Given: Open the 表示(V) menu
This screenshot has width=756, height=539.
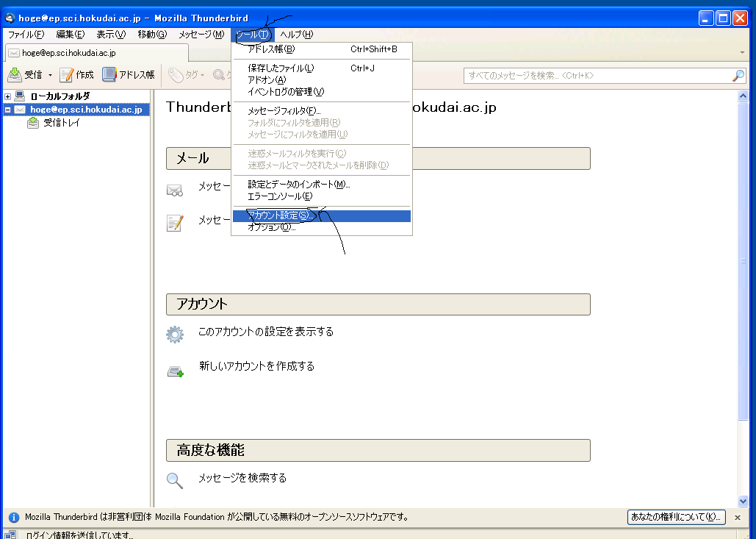Looking at the screenshot, I should tap(111, 35).
